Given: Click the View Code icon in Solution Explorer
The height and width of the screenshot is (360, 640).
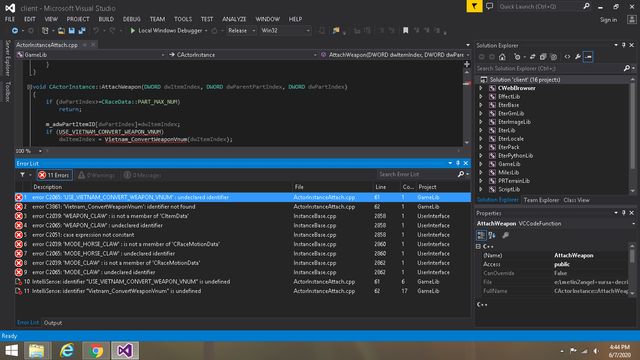Looking at the screenshot, I should point(567,57).
